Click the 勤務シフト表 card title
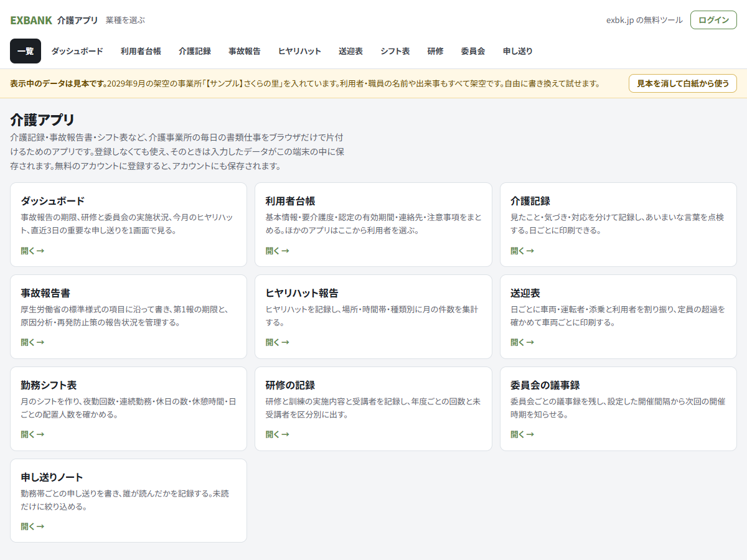The height and width of the screenshot is (560, 747). 49,385
